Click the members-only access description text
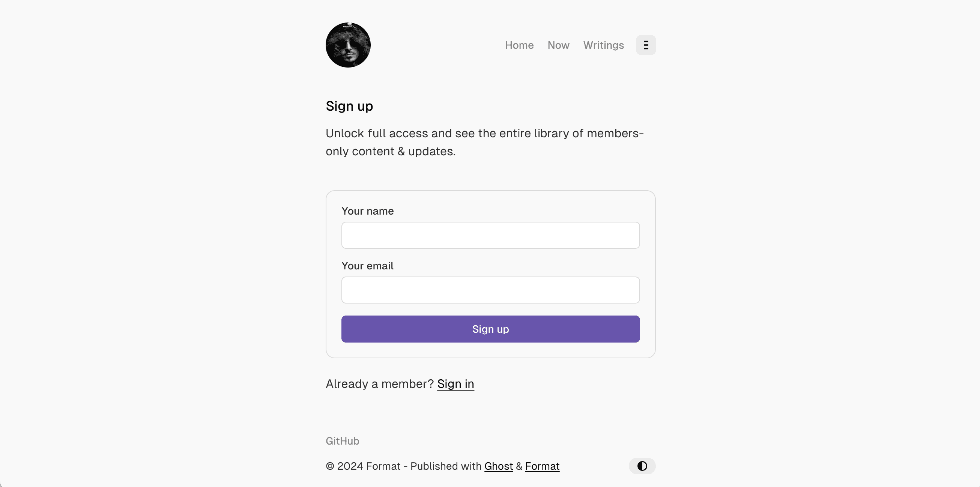Screen dimensions: 980x487 485,142
